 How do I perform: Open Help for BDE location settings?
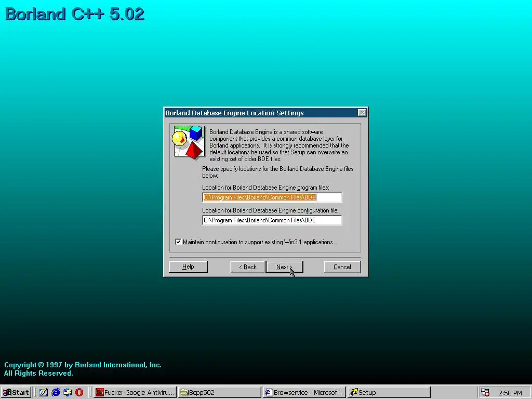point(188,267)
